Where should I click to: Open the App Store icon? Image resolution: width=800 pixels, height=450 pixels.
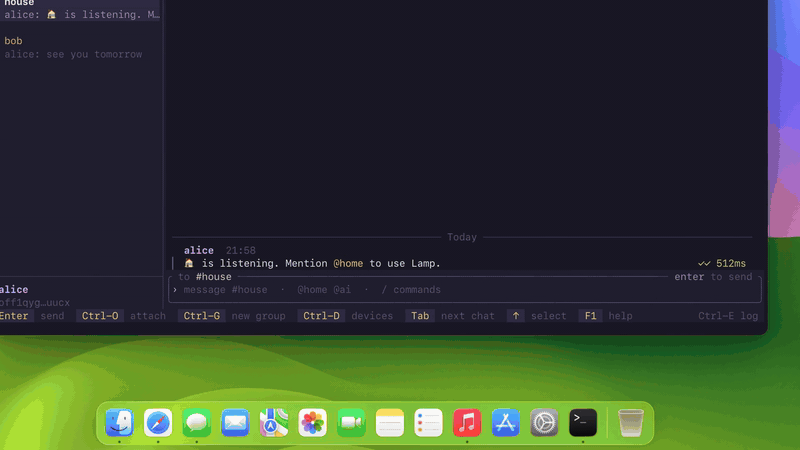(x=506, y=422)
